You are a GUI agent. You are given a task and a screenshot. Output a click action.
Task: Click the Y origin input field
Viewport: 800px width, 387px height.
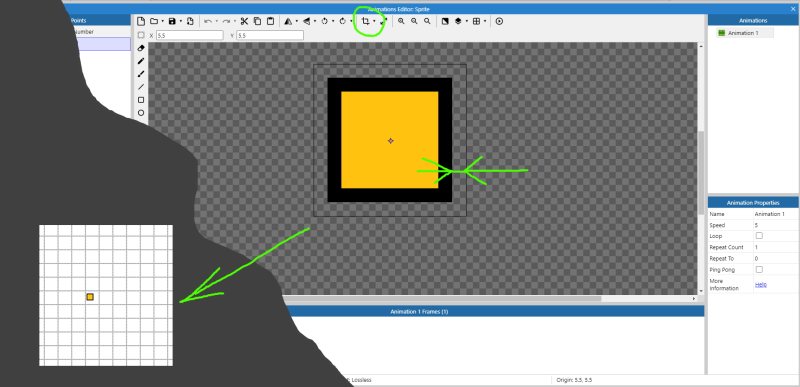pos(270,35)
